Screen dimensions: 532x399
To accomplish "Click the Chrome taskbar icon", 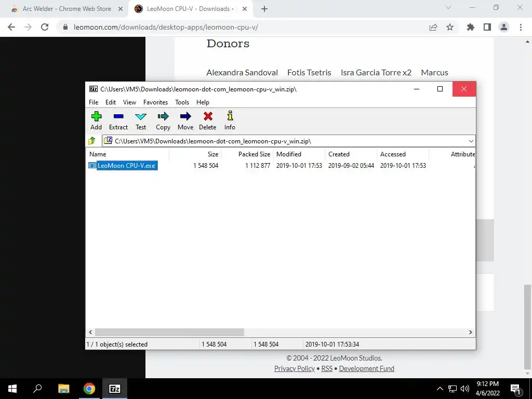I will [x=89, y=389].
